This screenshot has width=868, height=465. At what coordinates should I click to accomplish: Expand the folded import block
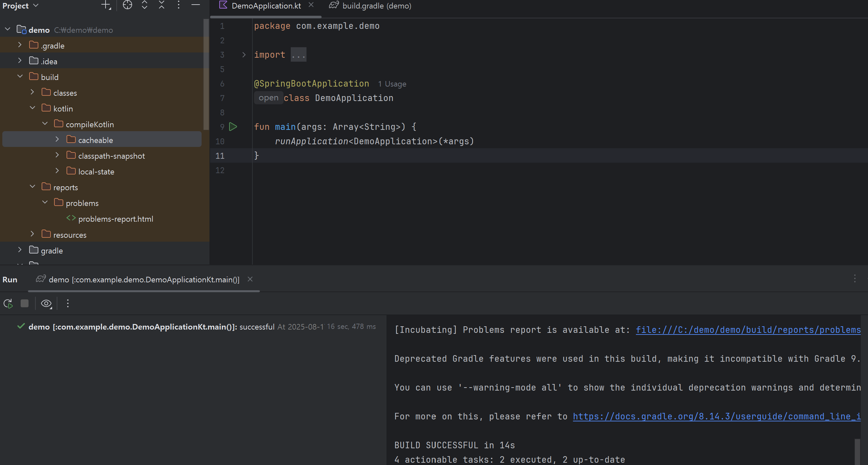(x=244, y=55)
